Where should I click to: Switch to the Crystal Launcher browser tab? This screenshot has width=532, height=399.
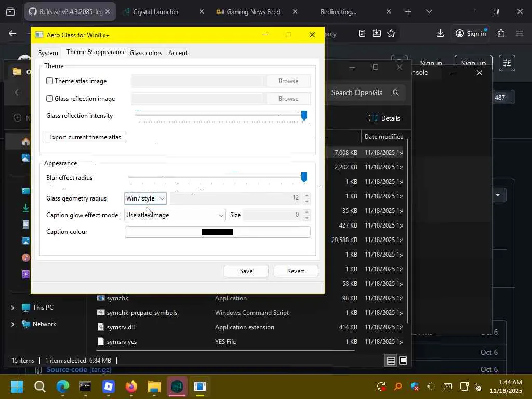click(156, 11)
